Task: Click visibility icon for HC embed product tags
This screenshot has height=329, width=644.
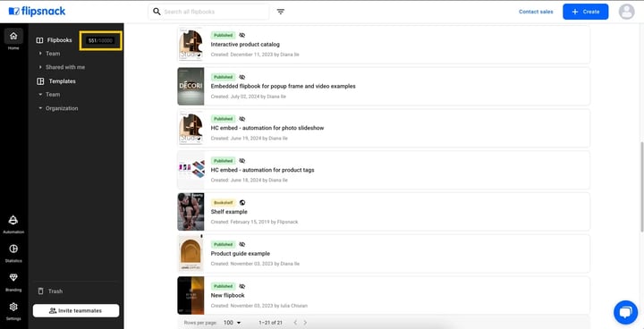Action: [241, 161]
